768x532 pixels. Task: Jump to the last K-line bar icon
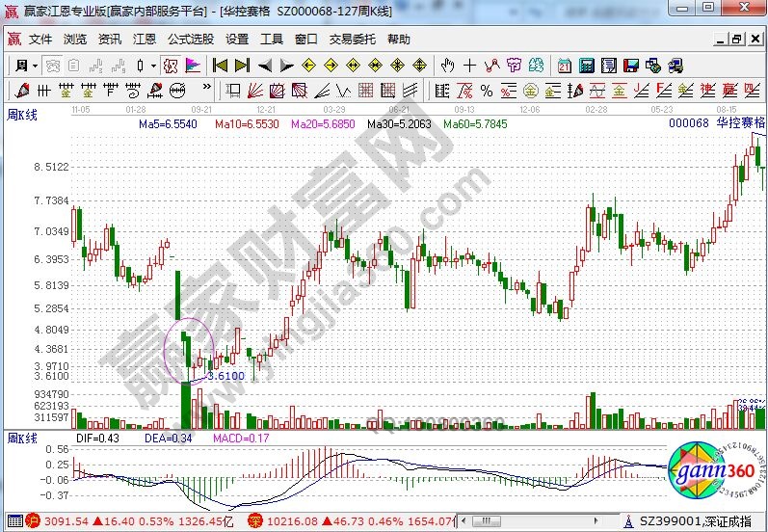click(x=241, y=66)
